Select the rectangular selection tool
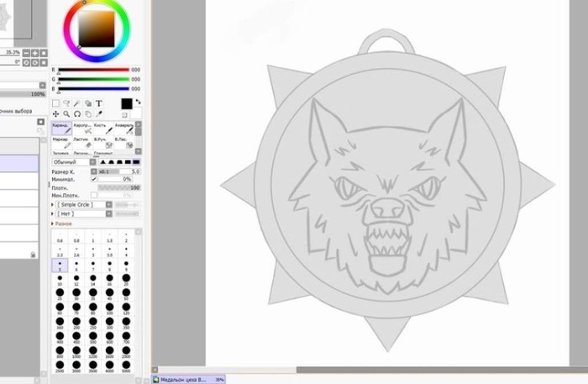Viewport: 588px width, 384px height. [x=55, y=103]
